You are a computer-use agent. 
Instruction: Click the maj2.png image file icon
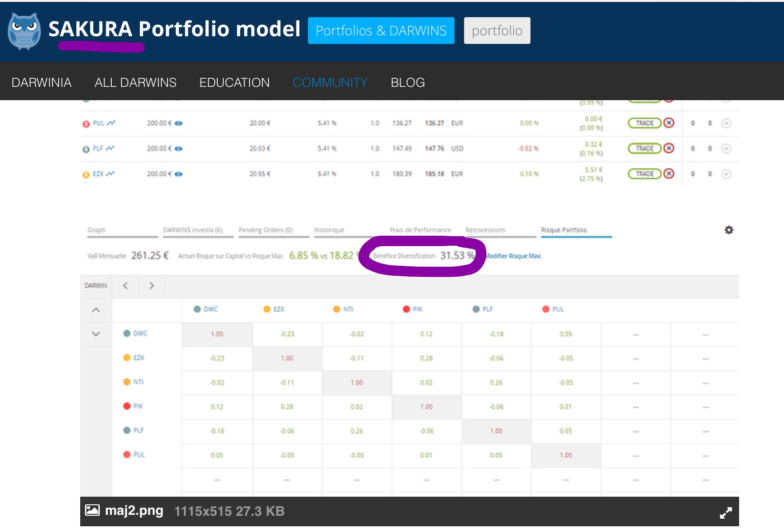[92, 511]
